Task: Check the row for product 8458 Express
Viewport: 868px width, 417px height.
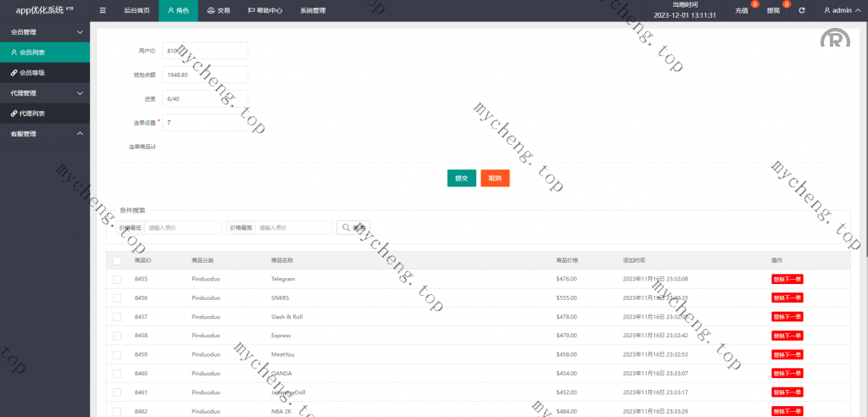Action: (x=117, y=336)
